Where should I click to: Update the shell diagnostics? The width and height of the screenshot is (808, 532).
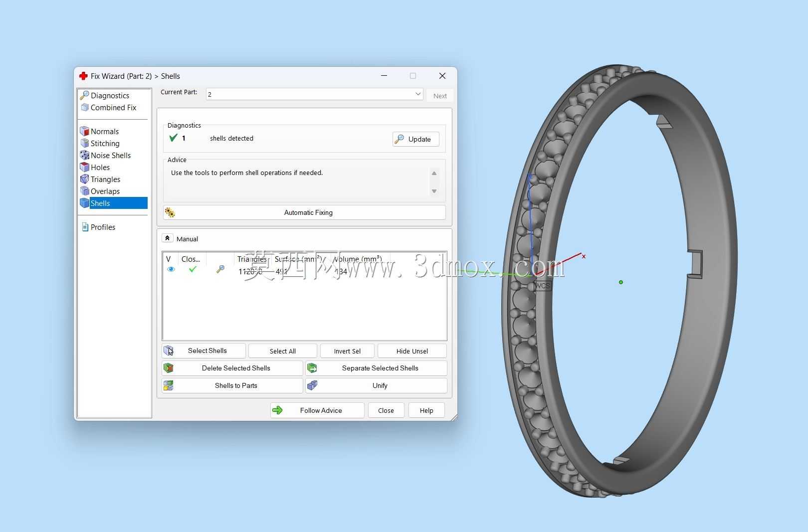click(x=416, y=139)
